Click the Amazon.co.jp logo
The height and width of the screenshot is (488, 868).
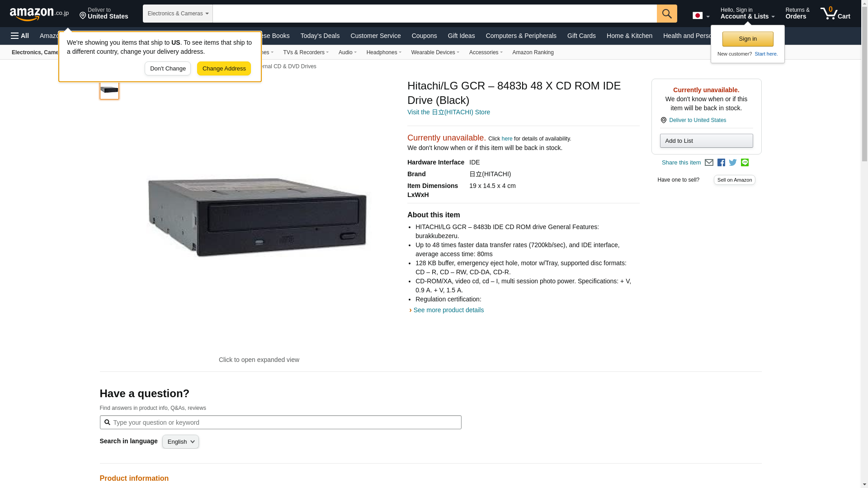pyautogui.click(x=39, y=14)
